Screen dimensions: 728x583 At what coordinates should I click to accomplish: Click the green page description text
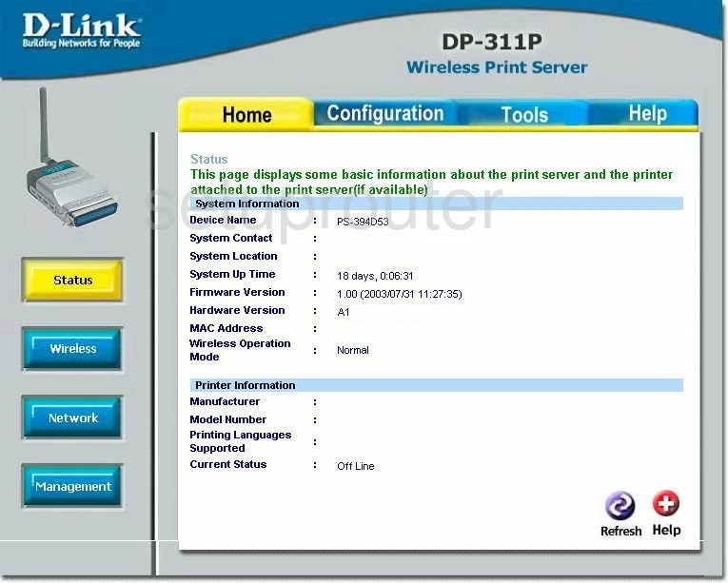coord(431,182)
